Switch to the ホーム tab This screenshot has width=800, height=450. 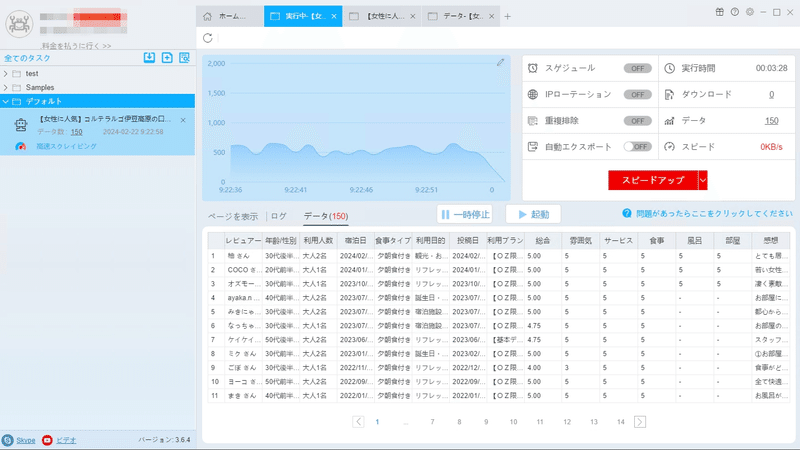click(x=230, y=16)
